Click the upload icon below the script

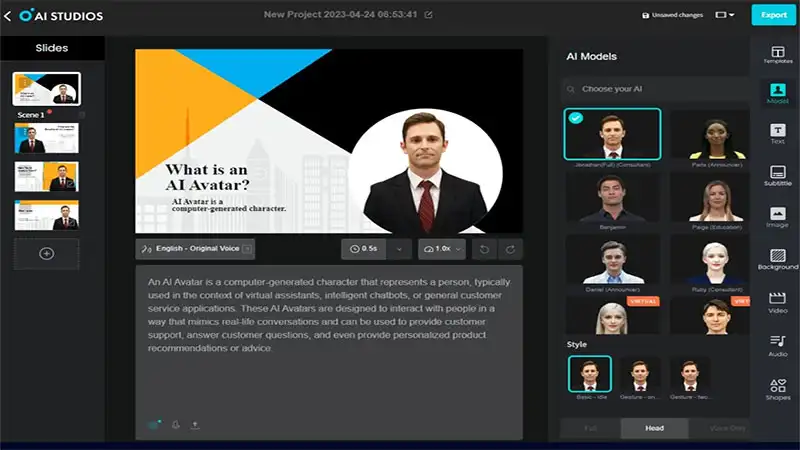(195, 424)
